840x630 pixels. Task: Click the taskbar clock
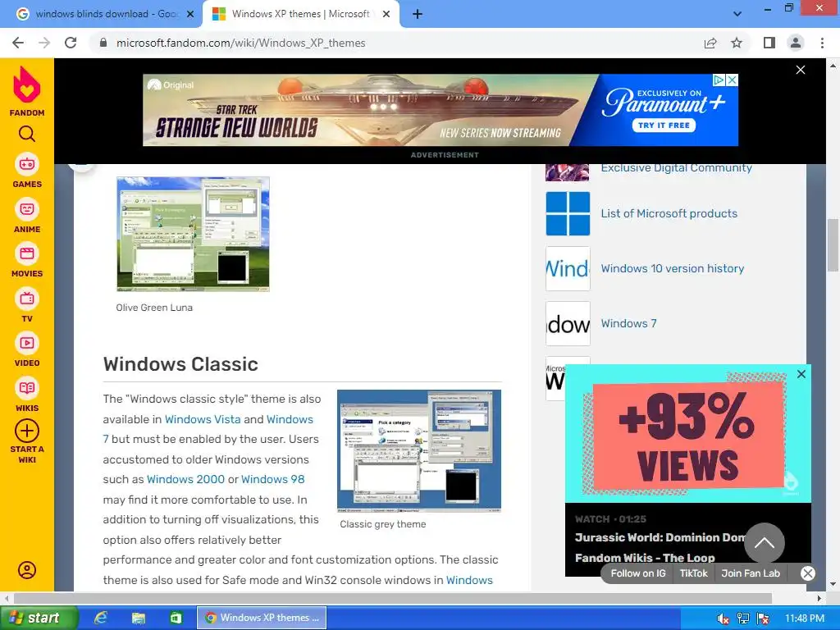coord(805,619)
